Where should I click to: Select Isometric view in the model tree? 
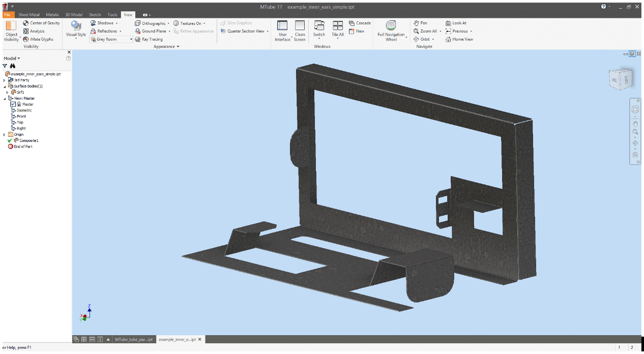click(24, 110)
